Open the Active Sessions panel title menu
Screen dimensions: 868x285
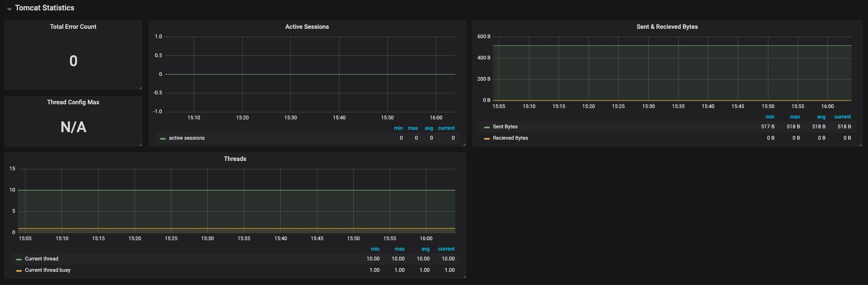307,27
